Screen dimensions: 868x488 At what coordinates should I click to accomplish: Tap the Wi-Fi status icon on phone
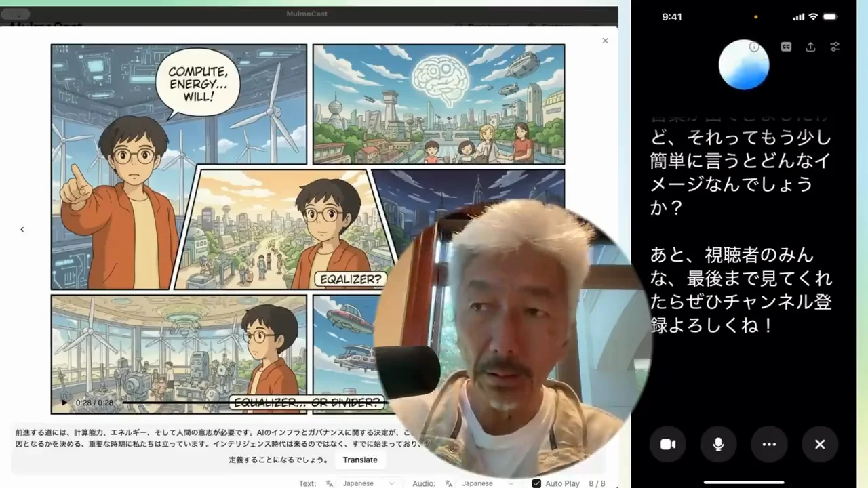(813, 17)
